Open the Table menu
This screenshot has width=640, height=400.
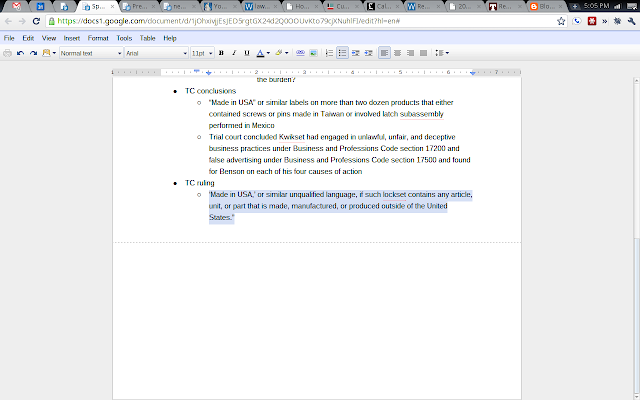(147, 38)
